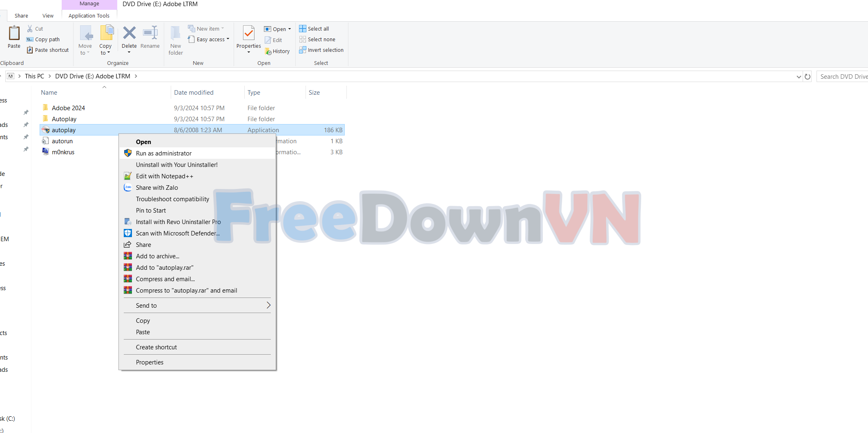The image size is (868, 433).
Task: Click the Paste clipboard icon
Action: click(14, 33)
